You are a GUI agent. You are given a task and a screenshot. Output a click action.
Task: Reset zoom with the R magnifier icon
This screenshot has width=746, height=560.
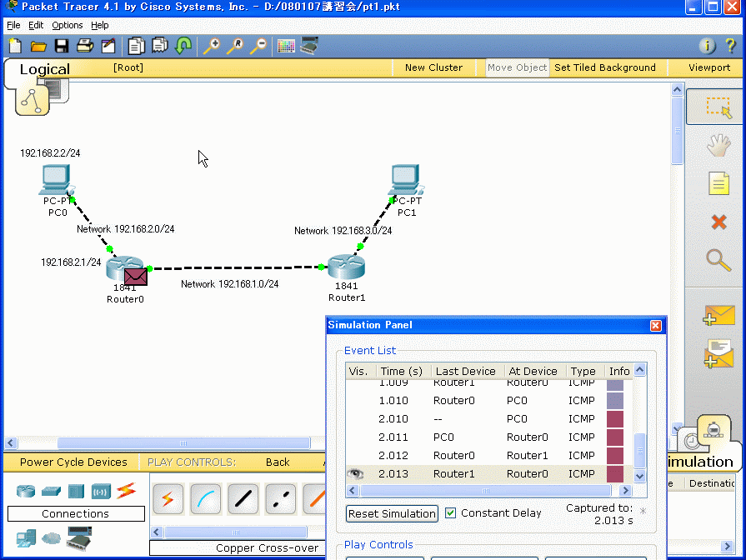pos(235,46)
